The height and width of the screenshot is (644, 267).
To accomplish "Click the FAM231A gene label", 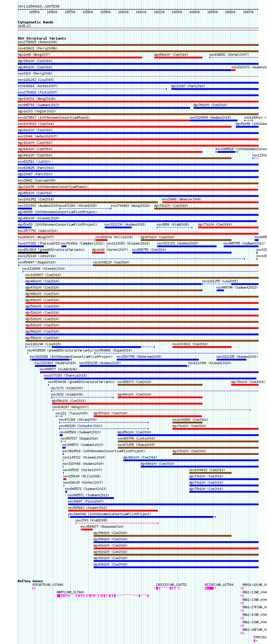I will coord(260,637).
